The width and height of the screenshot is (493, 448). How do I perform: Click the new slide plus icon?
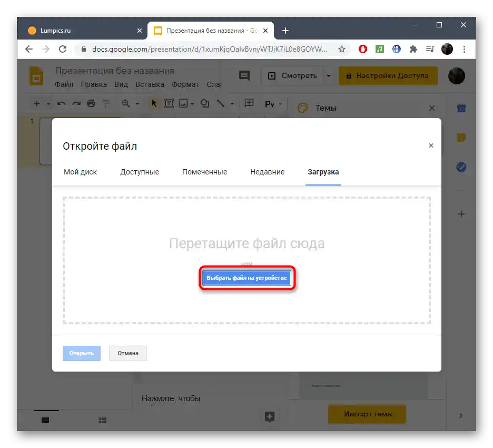(37, 103)
